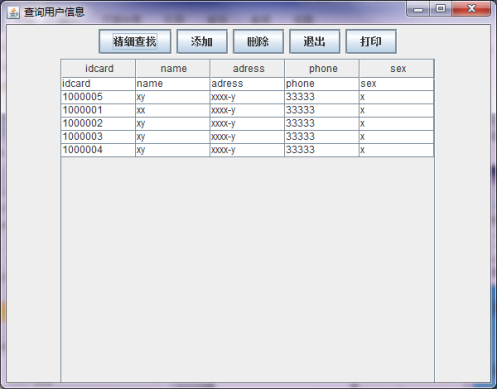Click the phone column header
This screenshot has height=390, width=497.
pos(322,69)
